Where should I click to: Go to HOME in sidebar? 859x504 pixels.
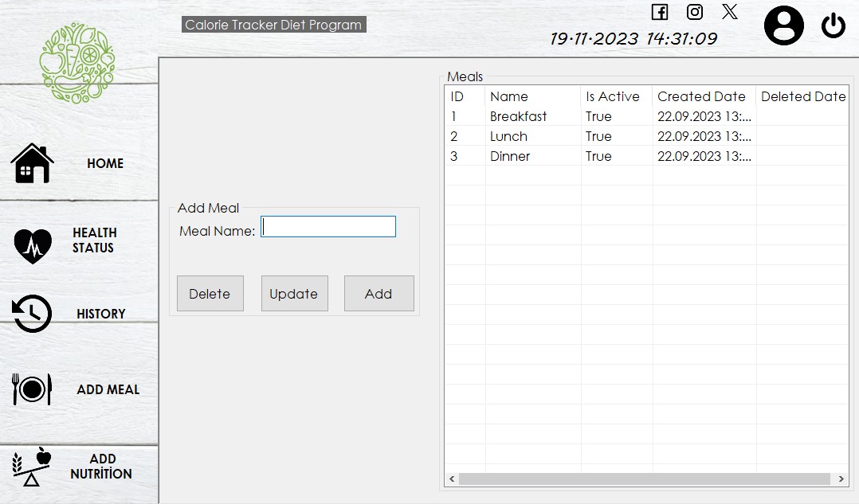(x=105, y=164)
